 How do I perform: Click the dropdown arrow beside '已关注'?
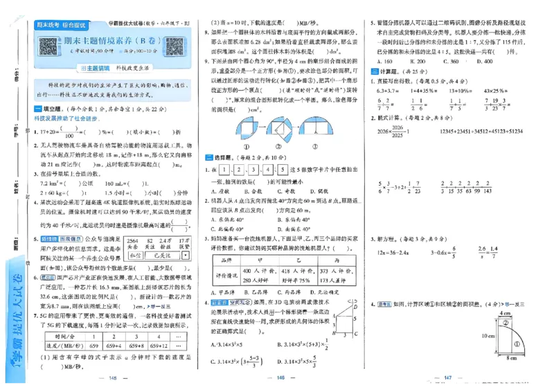(x=186, y=255)
